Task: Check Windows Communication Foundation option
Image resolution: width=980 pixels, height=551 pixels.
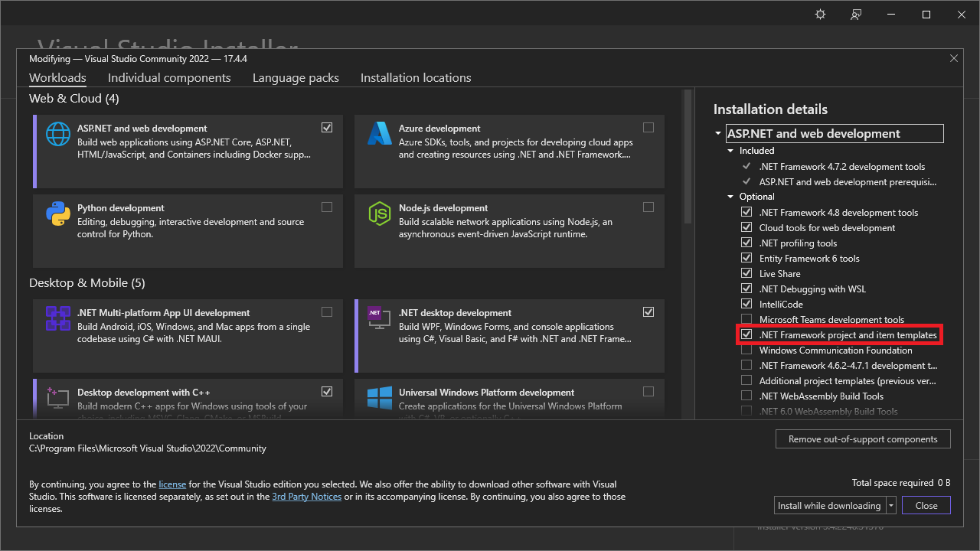Action: click(x=746, y=350)
